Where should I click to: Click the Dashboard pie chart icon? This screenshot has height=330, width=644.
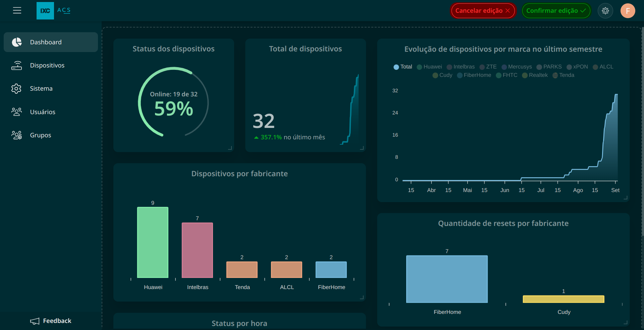tap(17, 42)
